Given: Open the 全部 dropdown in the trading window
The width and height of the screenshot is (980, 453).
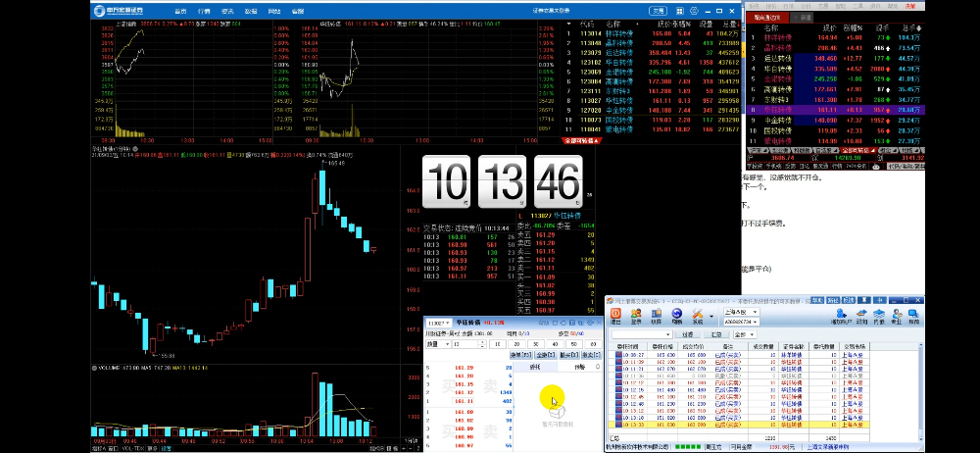Looking at the screenshot, I should [x=745, y=334].
